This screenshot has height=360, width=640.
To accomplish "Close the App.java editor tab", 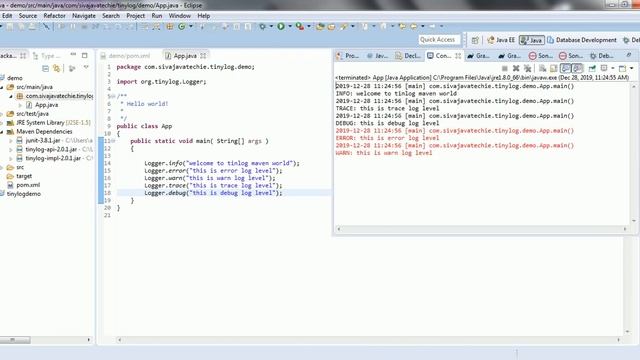I will pos(203,56).
